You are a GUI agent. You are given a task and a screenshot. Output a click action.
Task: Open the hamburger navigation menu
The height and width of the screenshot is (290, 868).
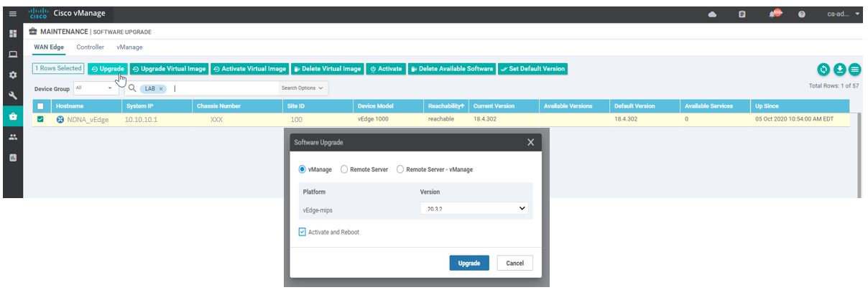(x=12, y=14)
